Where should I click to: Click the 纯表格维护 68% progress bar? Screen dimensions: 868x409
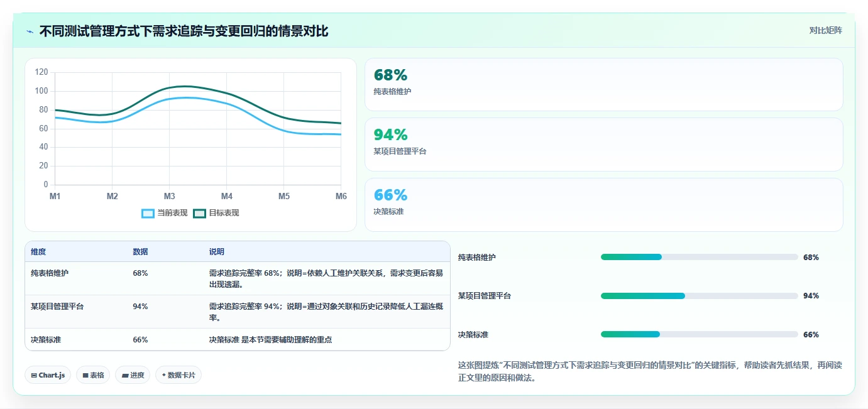pos(699,257)
